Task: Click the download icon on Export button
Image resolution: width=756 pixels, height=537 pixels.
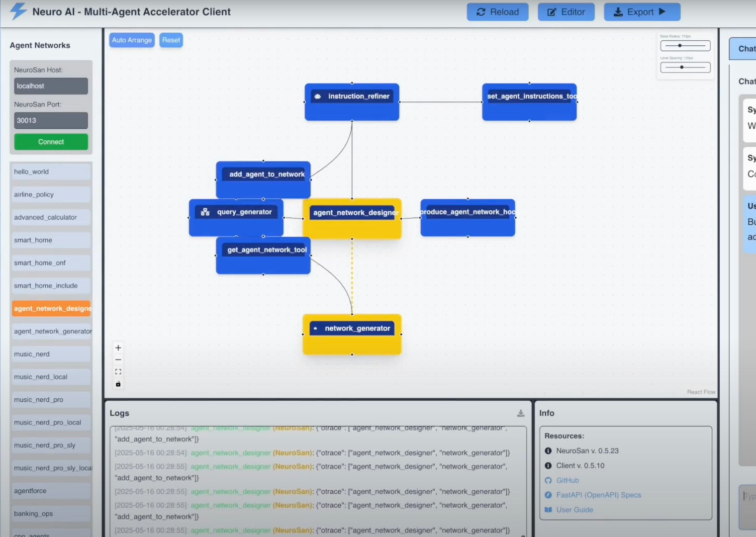Action: 618,12
